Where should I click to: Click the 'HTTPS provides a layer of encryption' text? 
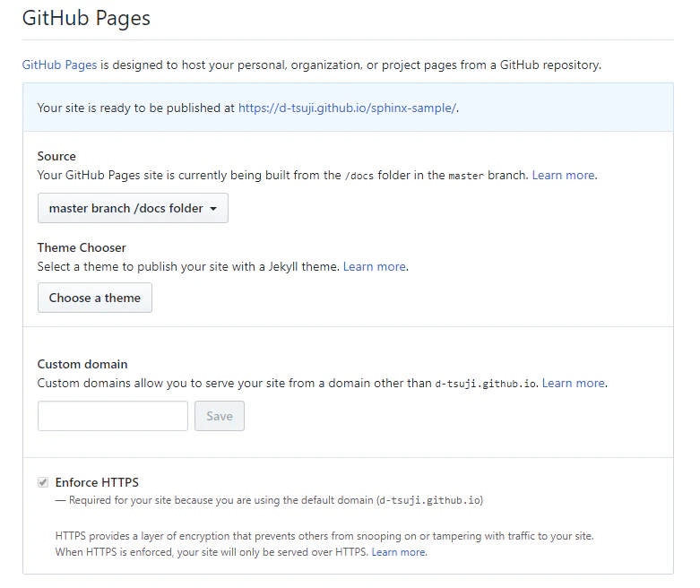324,544
